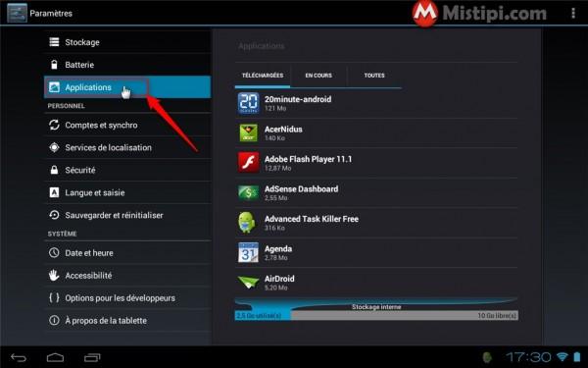Viewport: 588px width, 368px height.
Task: Tap the battery status icon in system bar
Action: coord(577,356)
